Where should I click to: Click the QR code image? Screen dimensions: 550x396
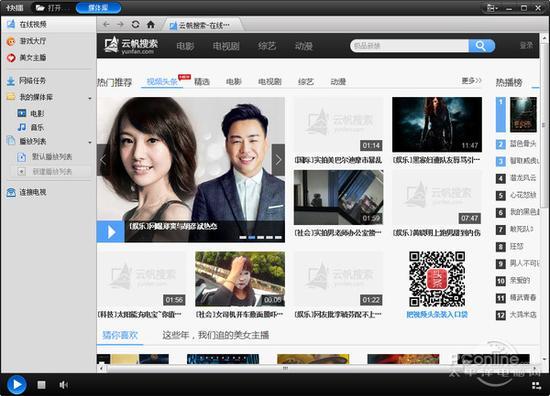pos(437,279)
